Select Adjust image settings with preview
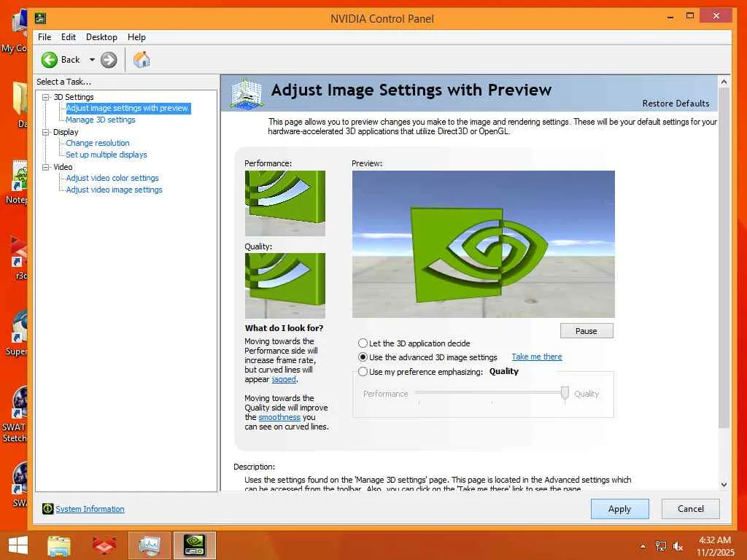Image resolution: width=747 pixels, height=560 pixels. click(x=127, y=108)
